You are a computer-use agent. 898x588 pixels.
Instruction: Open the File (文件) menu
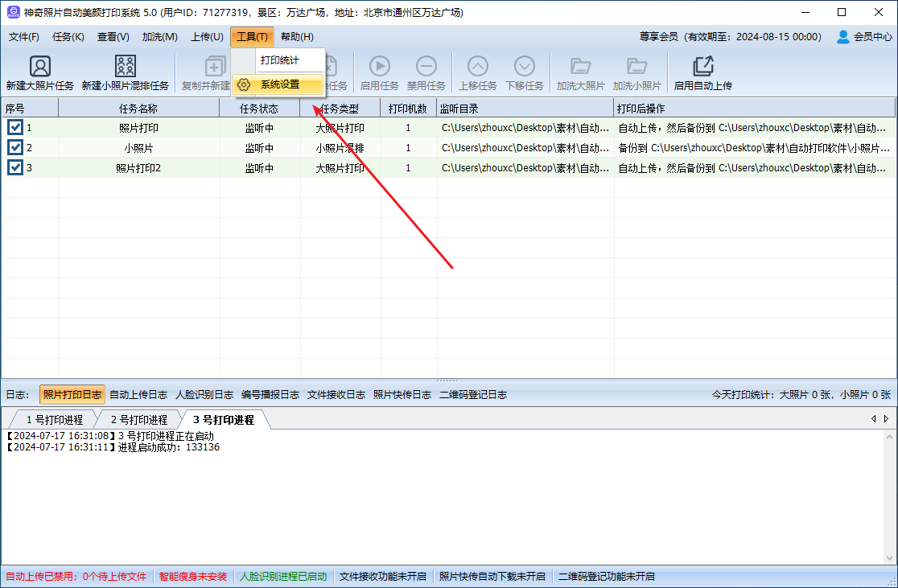tap(23, 36)
